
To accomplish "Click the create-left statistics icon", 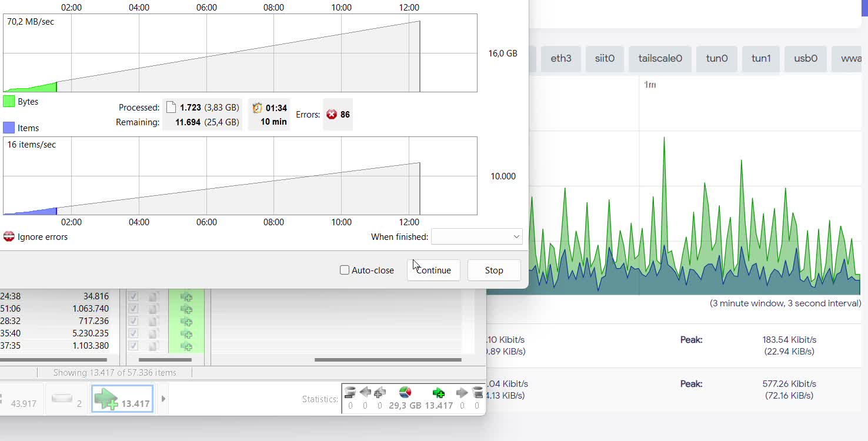I will [x=379, y=392].
